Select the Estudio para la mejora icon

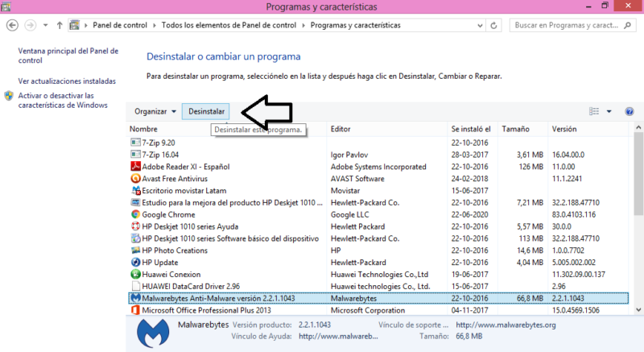point(135,202)
